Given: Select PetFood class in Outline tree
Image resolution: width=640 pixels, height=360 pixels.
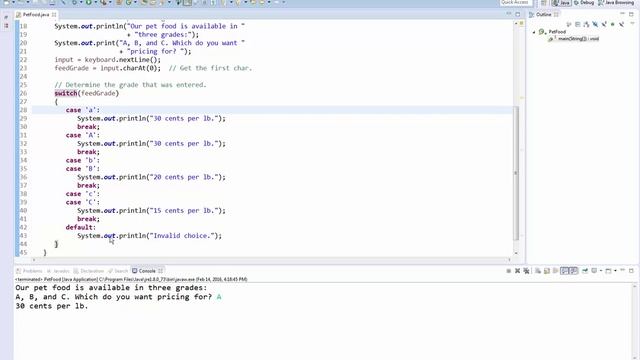Looking at the screenshot, I should [x=557, y=32].
